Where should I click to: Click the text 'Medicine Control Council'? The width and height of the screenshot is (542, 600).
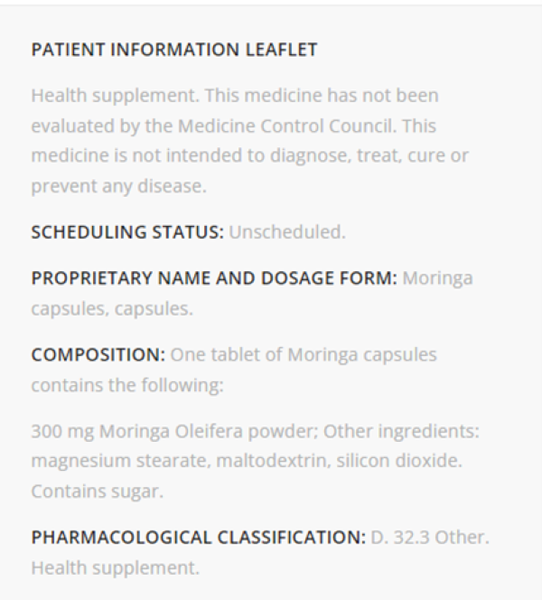click(x=287, y=126)
